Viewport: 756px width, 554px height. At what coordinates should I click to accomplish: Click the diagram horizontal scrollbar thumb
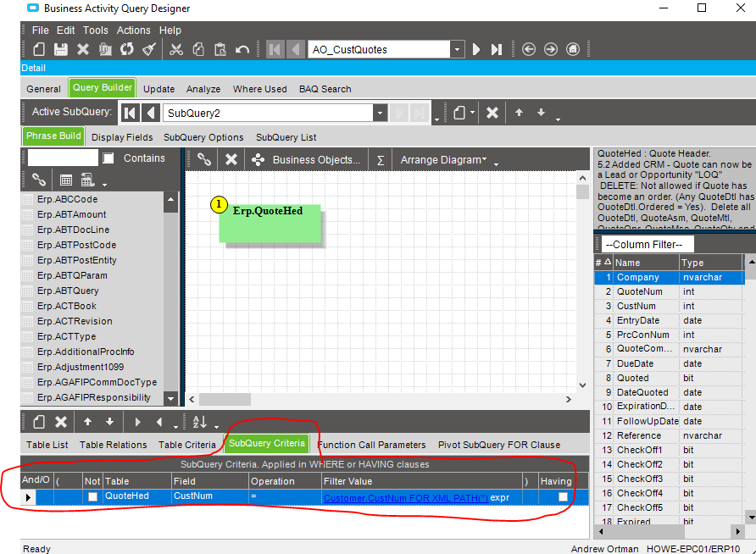(225, 399)
